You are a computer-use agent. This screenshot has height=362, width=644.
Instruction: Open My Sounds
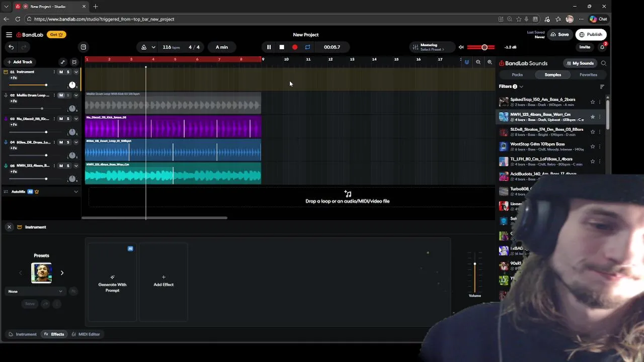(x=580, y=63)
